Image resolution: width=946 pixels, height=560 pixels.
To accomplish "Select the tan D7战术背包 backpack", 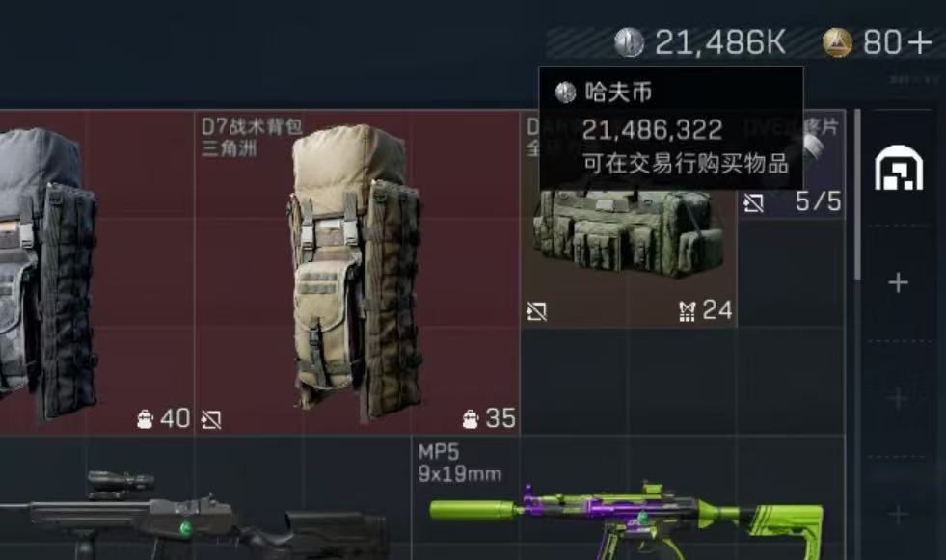I will click(x=358, y=273).
